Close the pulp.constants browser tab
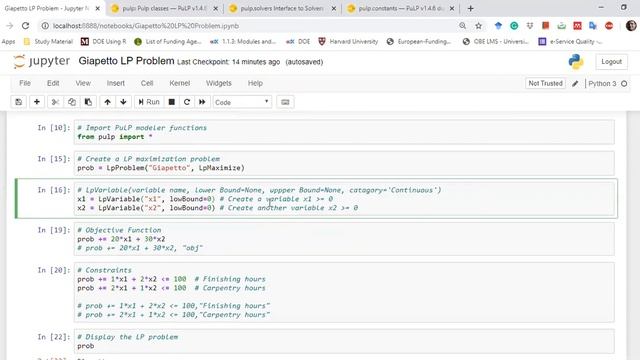Screen dimensions: 640x360 pyautogui.click(x=452, y=8)
